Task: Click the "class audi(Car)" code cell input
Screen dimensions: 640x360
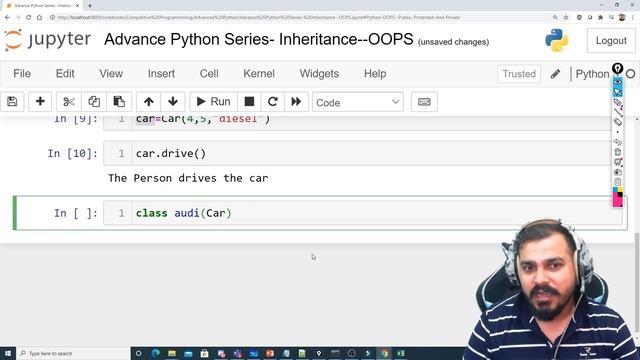Action: (363, 213)
